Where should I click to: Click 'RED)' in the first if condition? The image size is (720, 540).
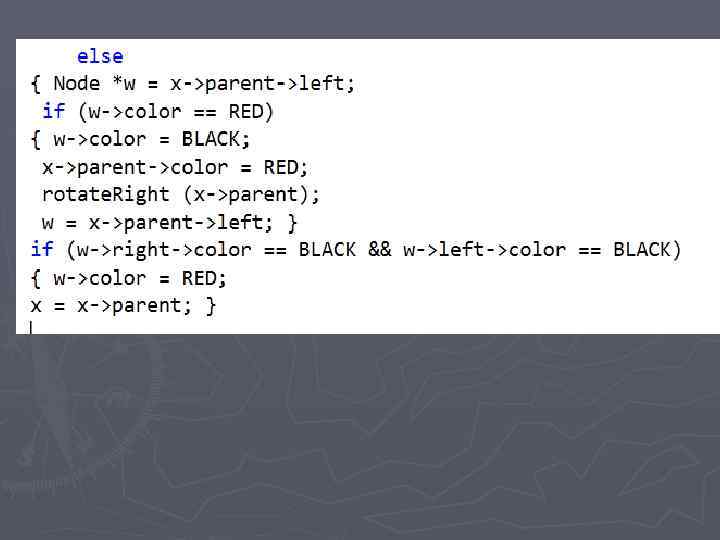point(251,111)
